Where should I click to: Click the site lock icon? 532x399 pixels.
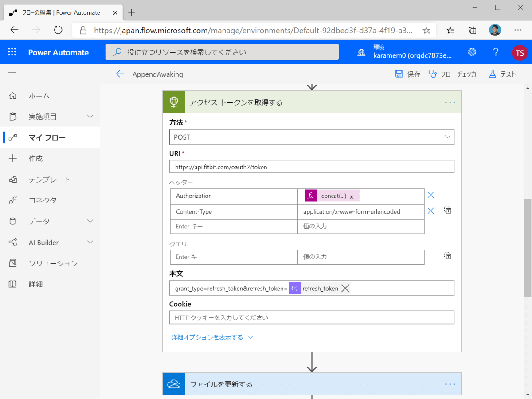[82, 30]
